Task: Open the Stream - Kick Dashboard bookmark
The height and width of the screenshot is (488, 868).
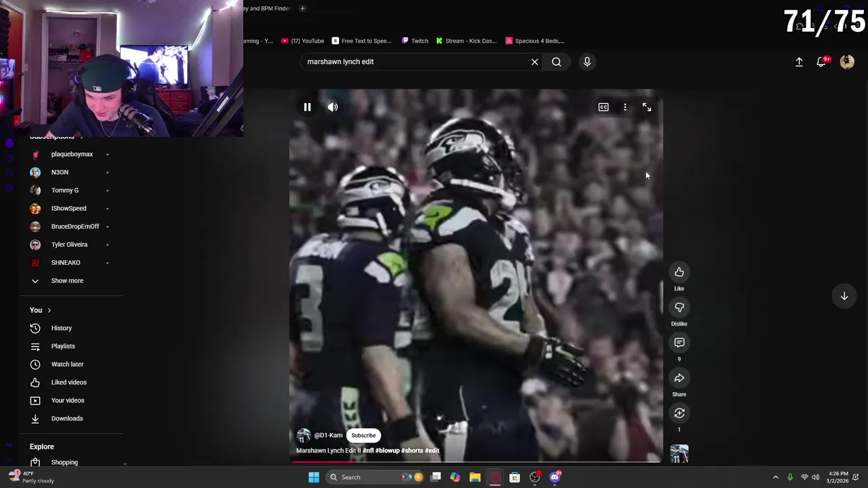Action: (x=467, y=41)
